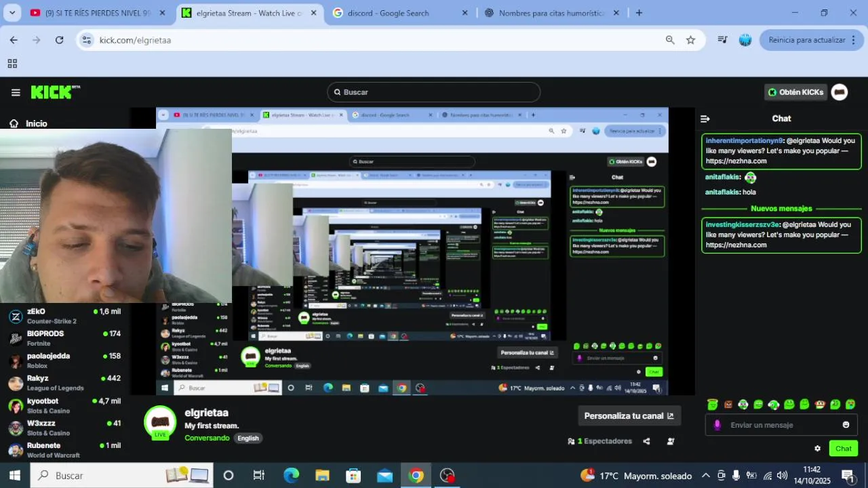
Task: Open the Windows Start menu
Action: pyautogui.click(x=15, y=476)
